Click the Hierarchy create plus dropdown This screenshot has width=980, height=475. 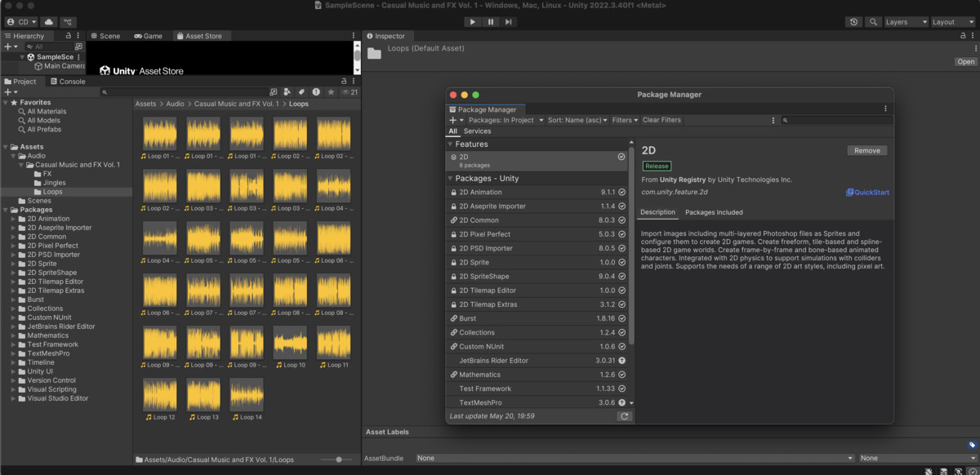(11, 47)
